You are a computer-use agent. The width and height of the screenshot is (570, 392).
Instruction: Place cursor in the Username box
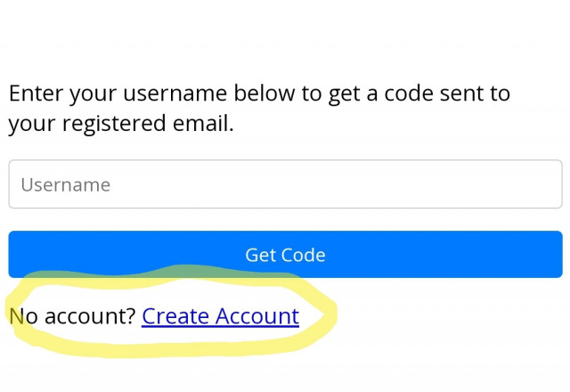pos(285,184)
